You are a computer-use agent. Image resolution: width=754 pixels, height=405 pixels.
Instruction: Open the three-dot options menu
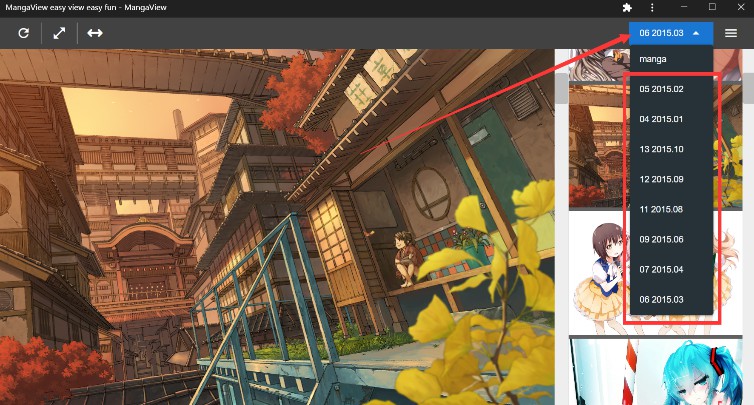(652, 7)
